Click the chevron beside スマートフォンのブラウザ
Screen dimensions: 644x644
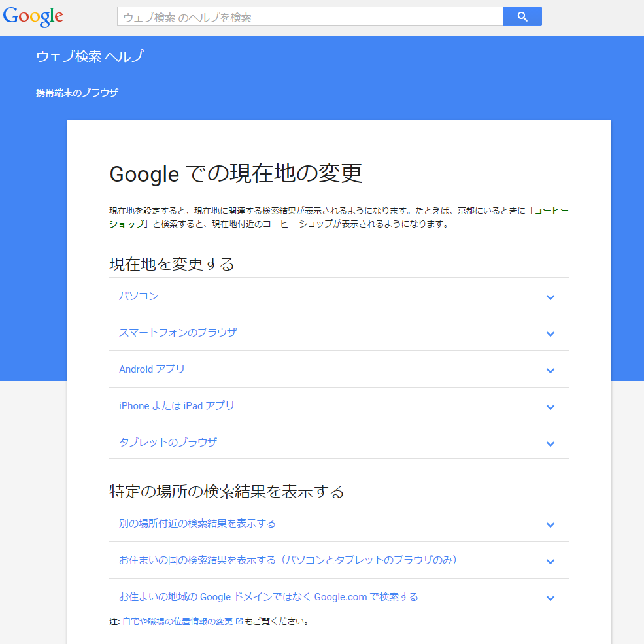click(x=551, y=334)
